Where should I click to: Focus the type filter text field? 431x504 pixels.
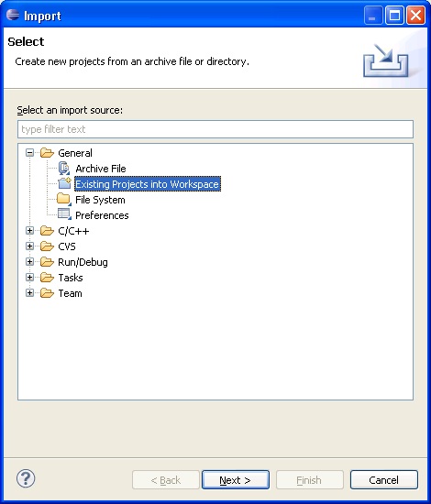pyautogui.click(x=215, y=129)
